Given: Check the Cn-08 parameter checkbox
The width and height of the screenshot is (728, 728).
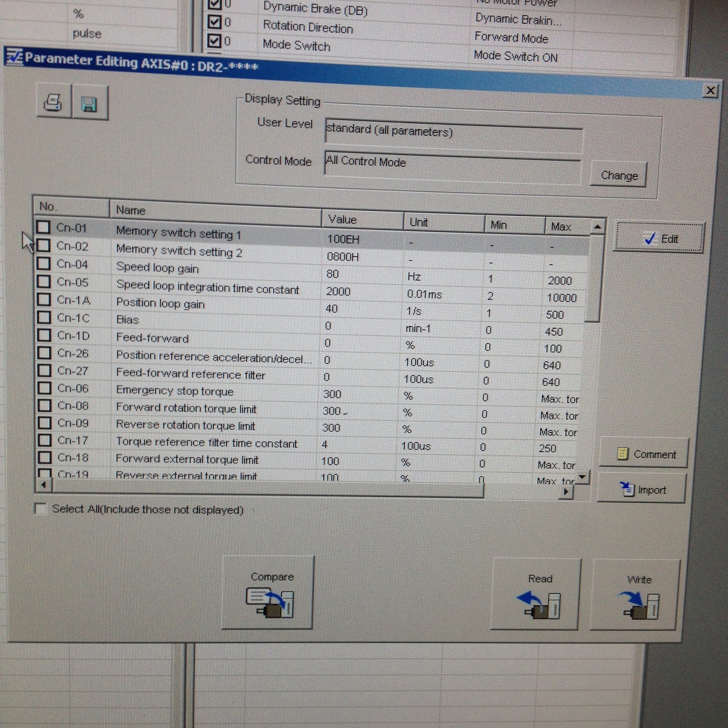Looking at the screenshot, I should 45,405.
